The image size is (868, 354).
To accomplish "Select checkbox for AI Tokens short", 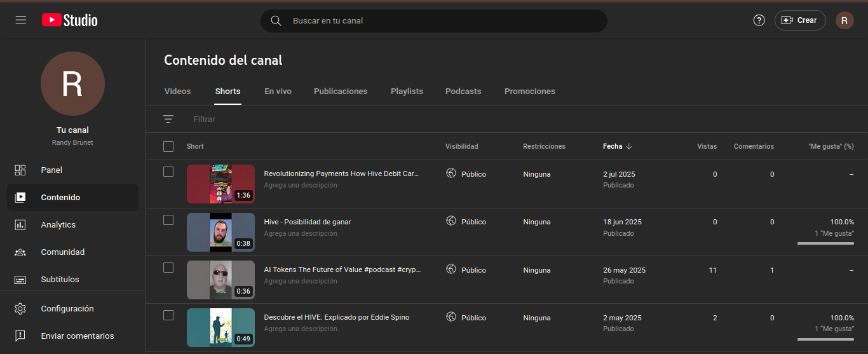I will (x=168, y=268).
